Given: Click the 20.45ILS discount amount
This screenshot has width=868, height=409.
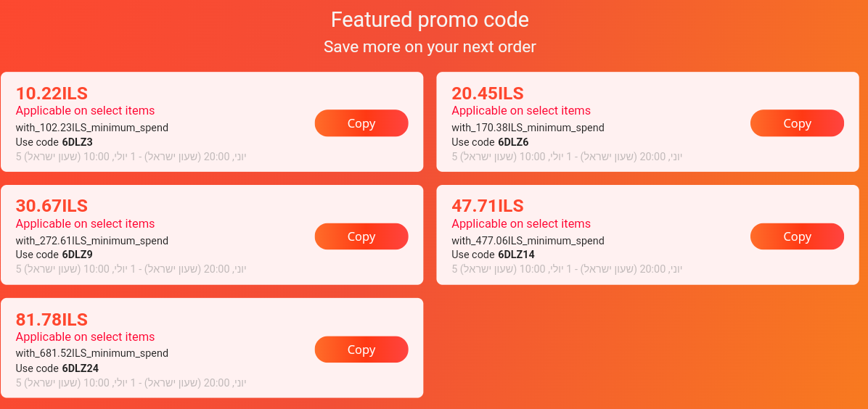Looking at the screenshot, I should pyautogui.click(x=488, y=94).
